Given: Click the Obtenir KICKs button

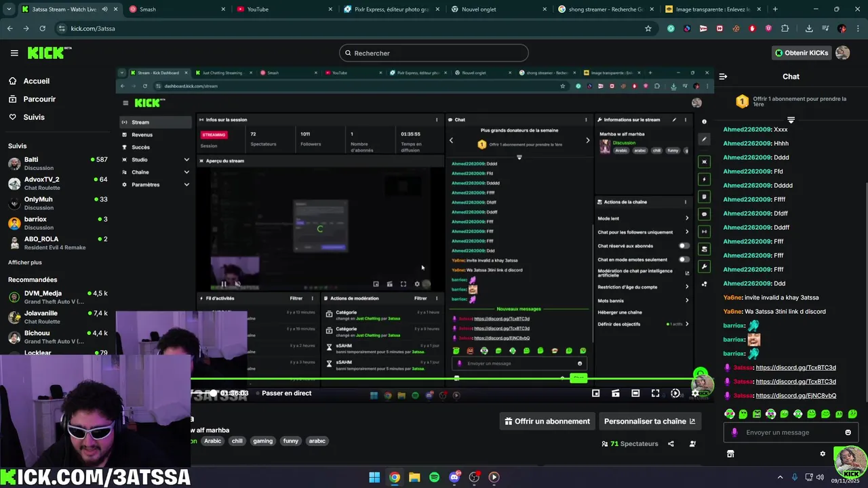Looking at the screenshot, I should click(x=801, y=53).
